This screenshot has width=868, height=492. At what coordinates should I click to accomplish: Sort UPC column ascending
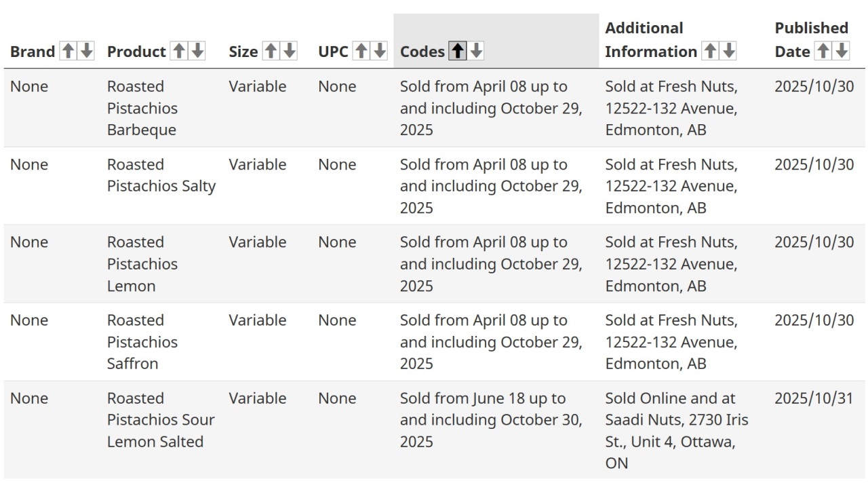pos(361,51)
